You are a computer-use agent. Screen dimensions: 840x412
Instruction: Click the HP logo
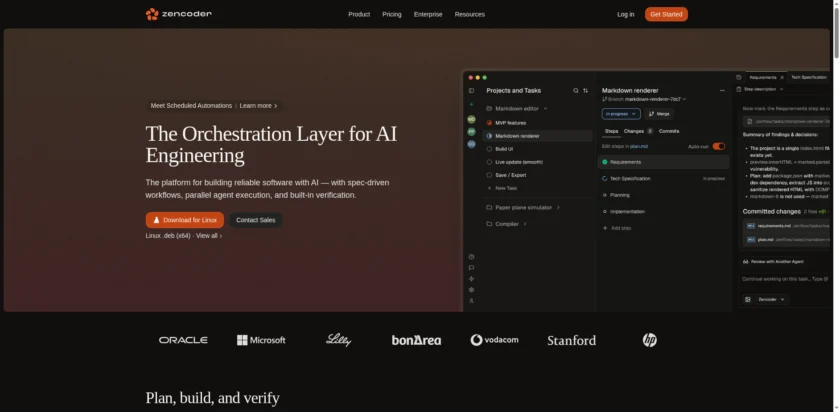649,340
